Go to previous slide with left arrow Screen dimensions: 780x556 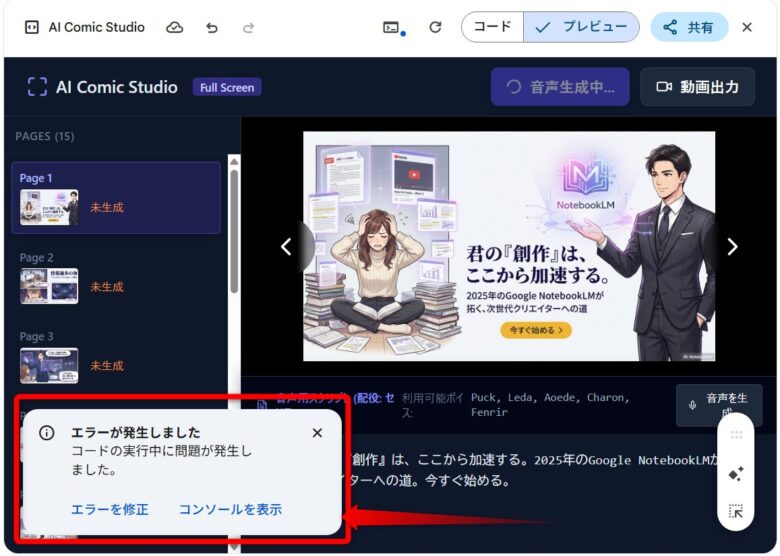point(286,247)
